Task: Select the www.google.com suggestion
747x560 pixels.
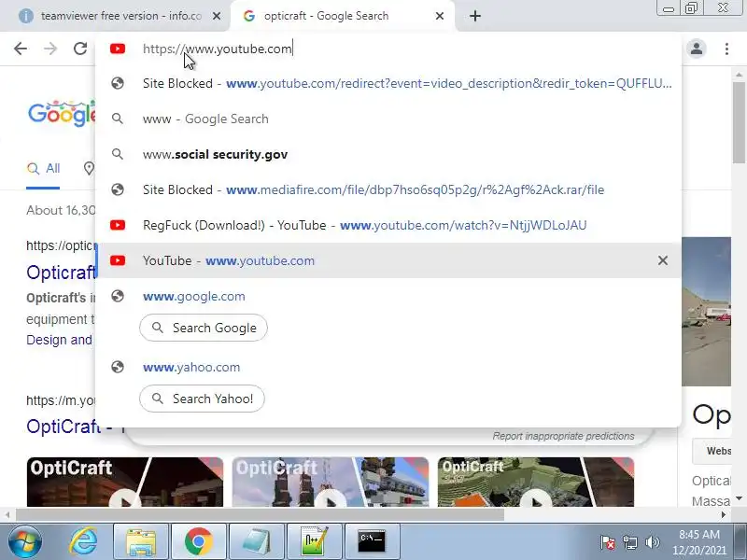Action: pos(388,296)
